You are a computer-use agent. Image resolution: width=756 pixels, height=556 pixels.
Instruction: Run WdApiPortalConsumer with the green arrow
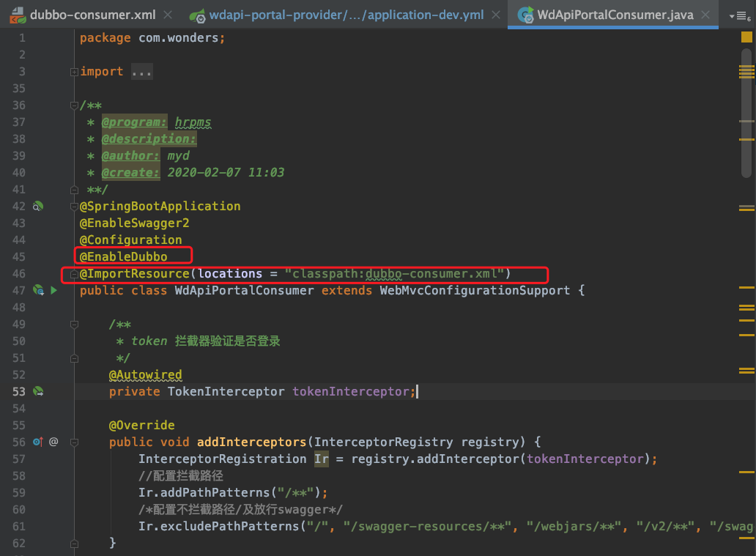(x=54, y=290)
